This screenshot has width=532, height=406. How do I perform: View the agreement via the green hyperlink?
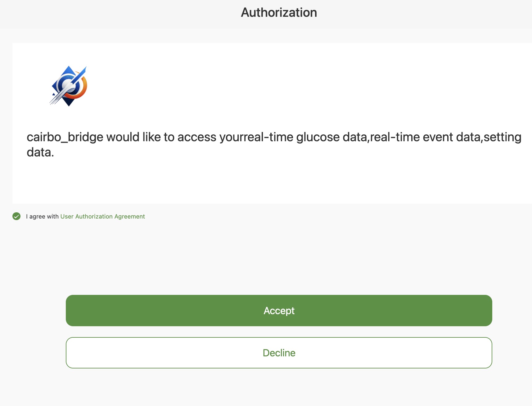[x=102, y=216]
